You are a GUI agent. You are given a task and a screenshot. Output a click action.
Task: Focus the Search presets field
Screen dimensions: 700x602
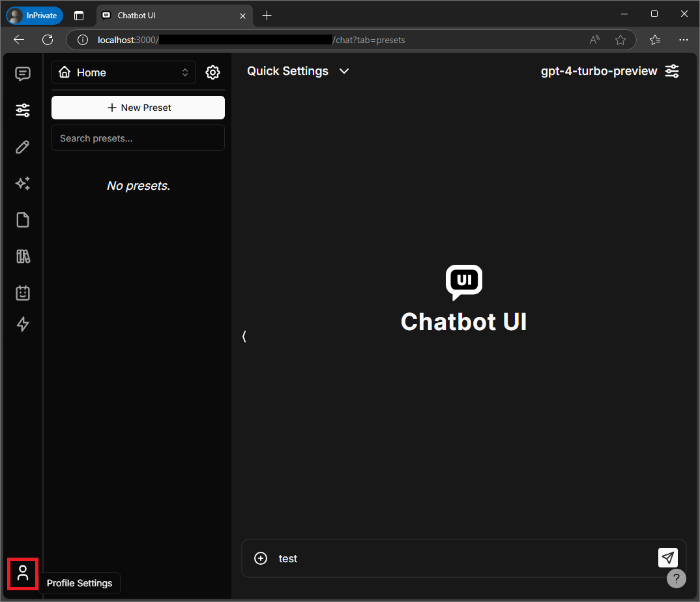click(138, 138)
